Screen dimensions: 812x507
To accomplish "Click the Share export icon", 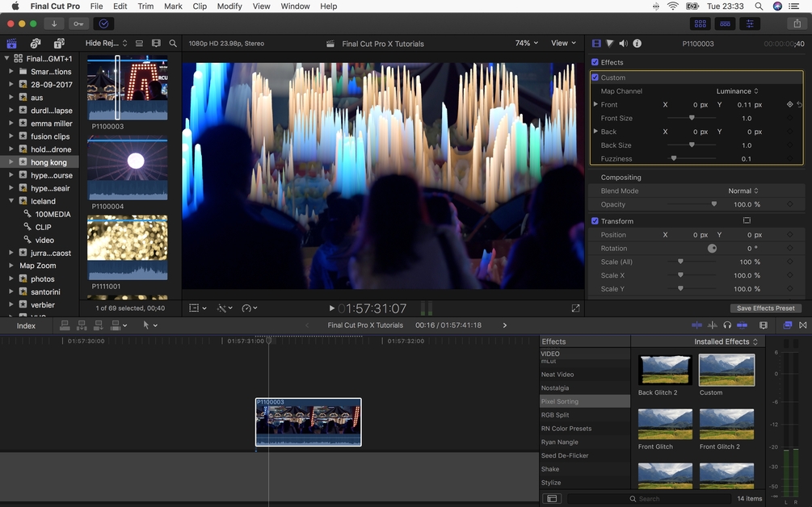I will pos(797,23).
